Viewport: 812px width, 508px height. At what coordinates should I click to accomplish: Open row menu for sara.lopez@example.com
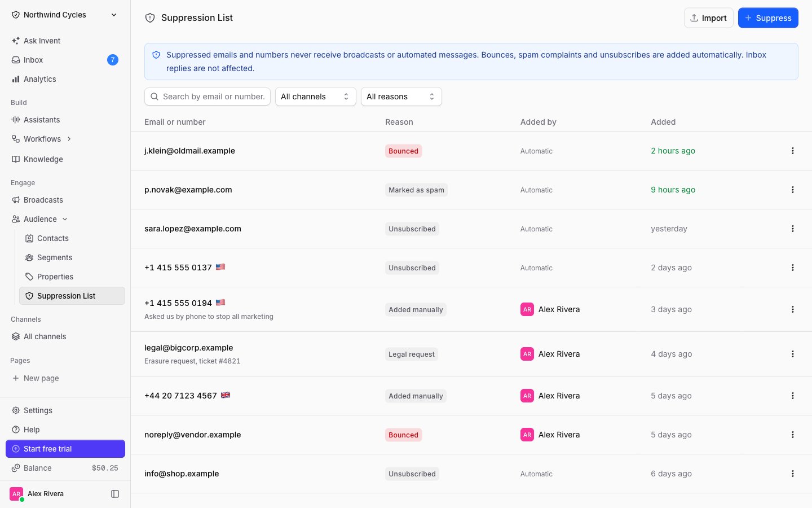(792, 229)
